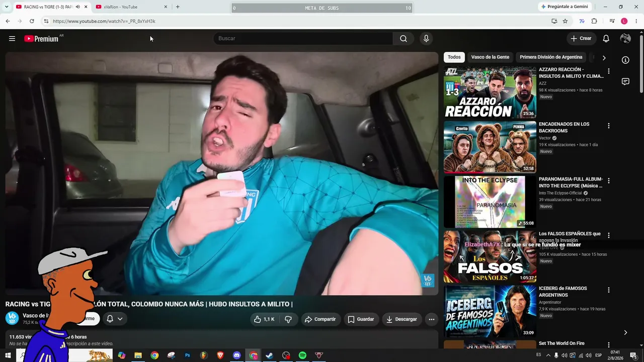Open Discord from the taskbar
Viewport: 644px width, 362px height.
coord(237,355)
